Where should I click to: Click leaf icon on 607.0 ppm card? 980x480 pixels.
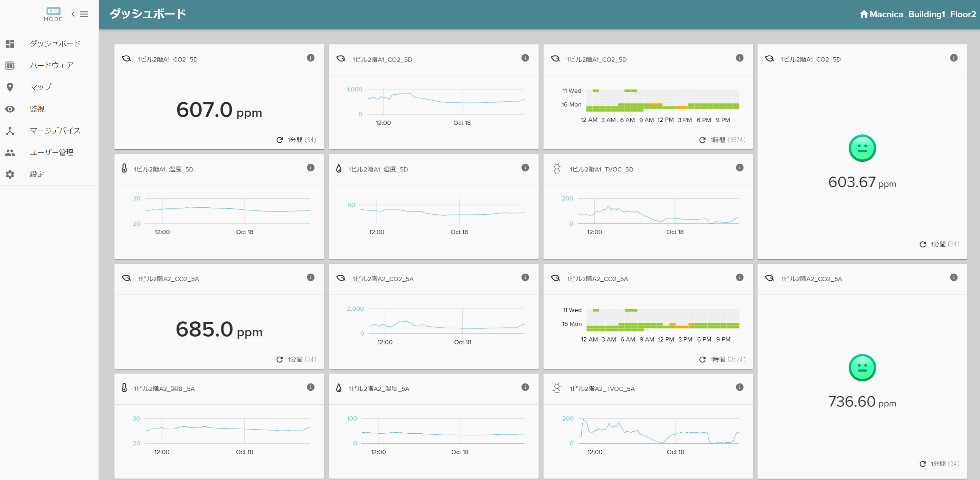click(x=126, y=58)
